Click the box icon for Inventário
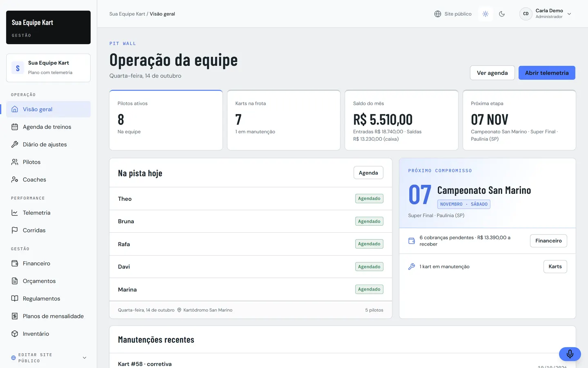Image resolution: width=588 pixels, height=368 pixels. pos(15,334)
